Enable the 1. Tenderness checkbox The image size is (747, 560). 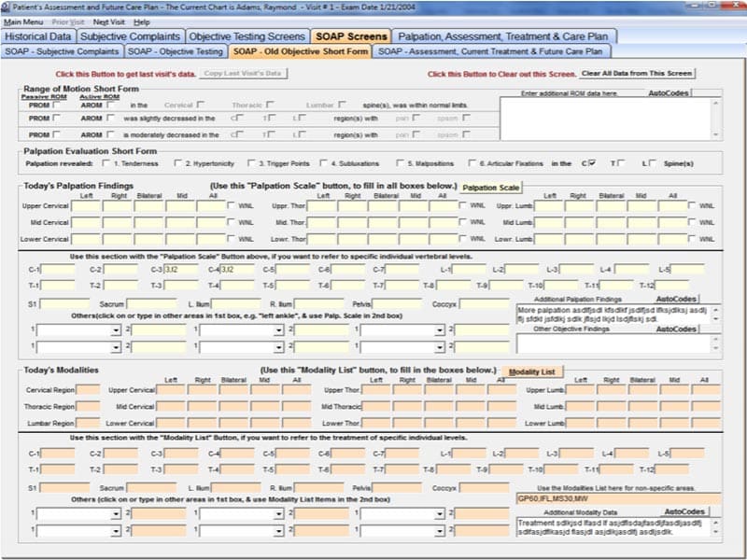[x=106, y=163]
